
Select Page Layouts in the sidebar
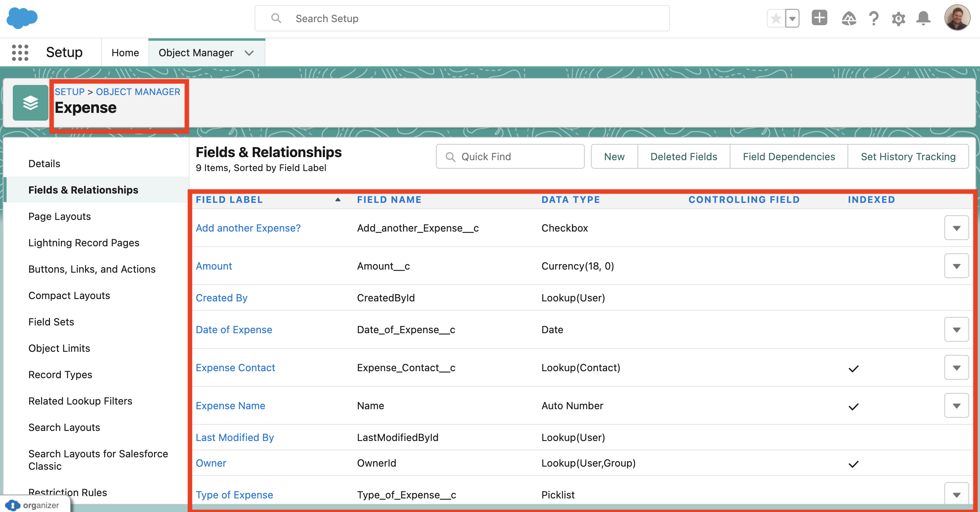pyautogui.click(x=59, y=216)
